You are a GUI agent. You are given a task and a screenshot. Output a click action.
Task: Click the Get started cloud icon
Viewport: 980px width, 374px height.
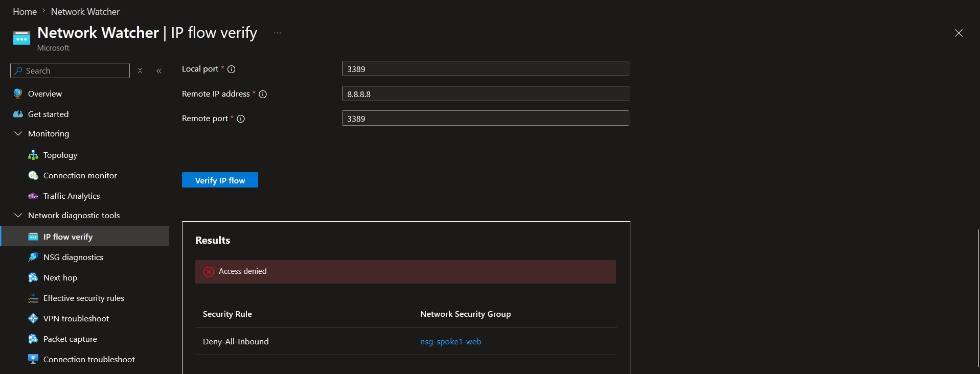[18, 114]
